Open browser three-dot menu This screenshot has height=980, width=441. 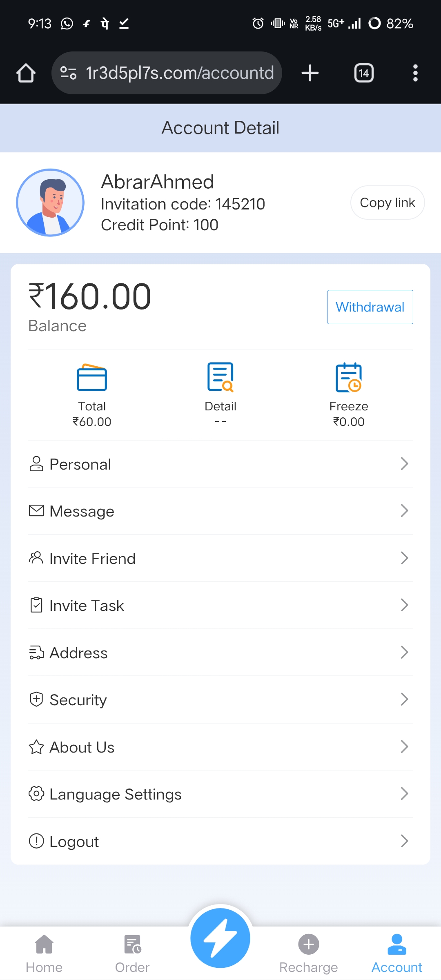[415, 73]
